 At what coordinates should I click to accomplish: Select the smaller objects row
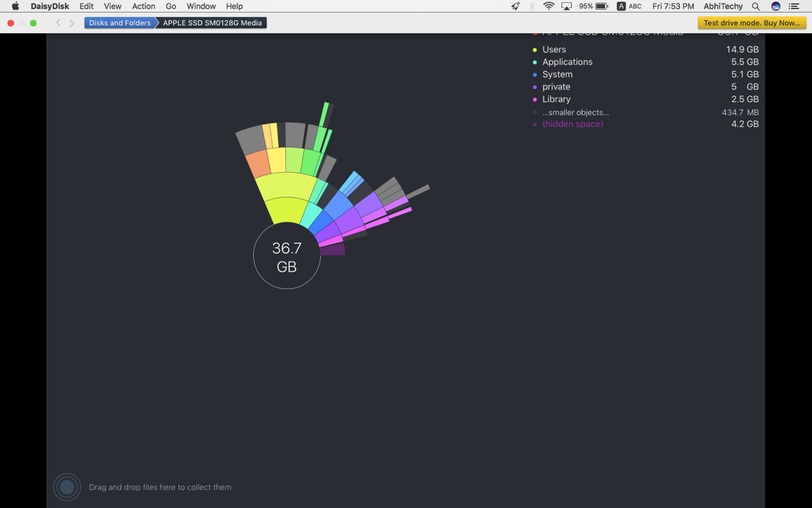coord(645,112)
